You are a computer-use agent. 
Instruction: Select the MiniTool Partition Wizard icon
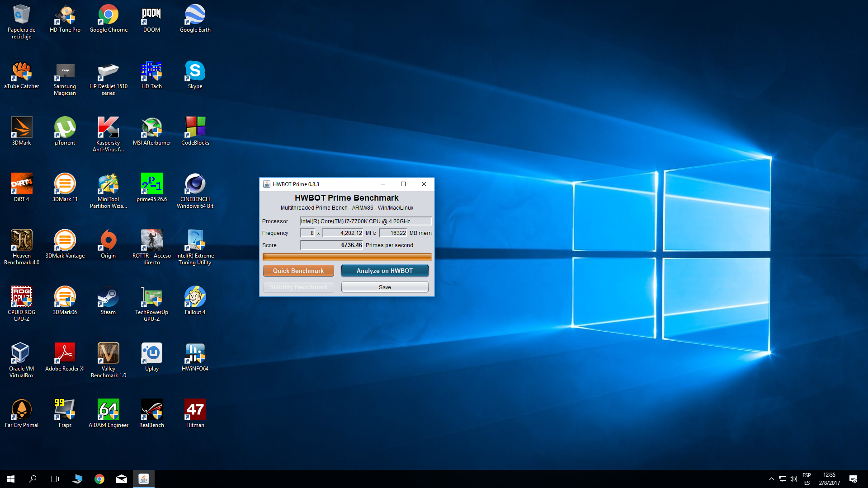click(108, 191)
